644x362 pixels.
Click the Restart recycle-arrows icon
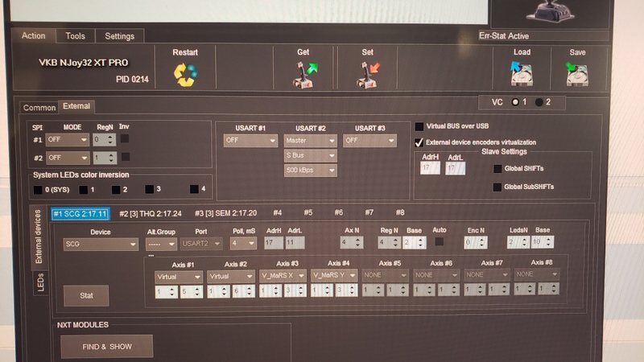coord(185,75)
